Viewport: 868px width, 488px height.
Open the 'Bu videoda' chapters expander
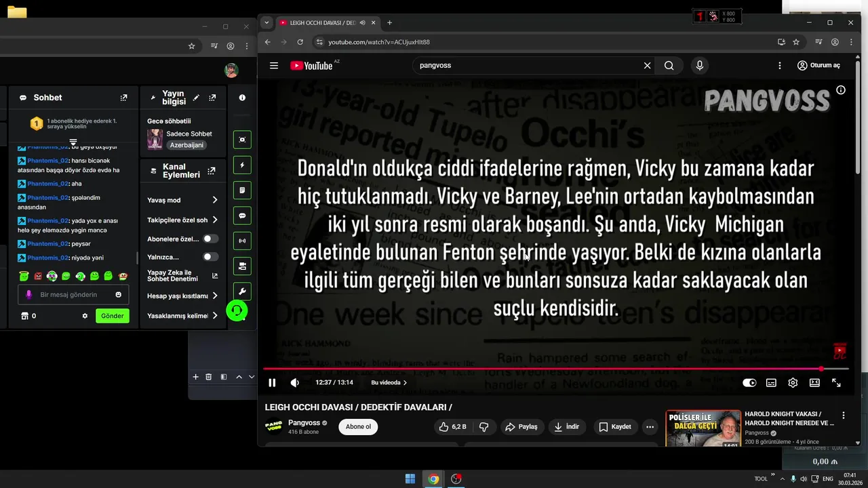[389, 383]
